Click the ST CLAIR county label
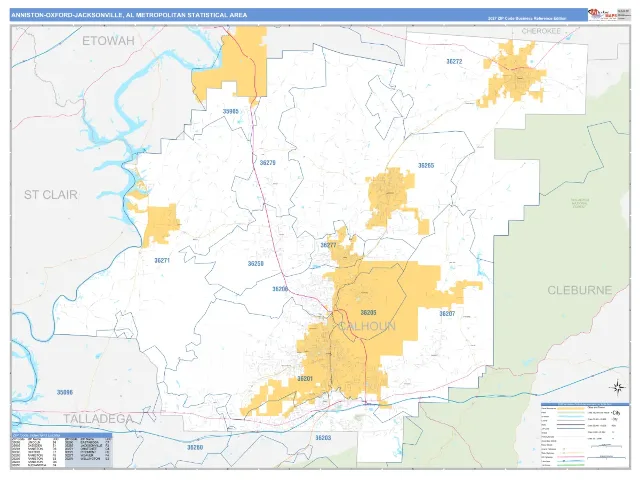The width and height of the screenshot is (640, 480). (51, 195)
